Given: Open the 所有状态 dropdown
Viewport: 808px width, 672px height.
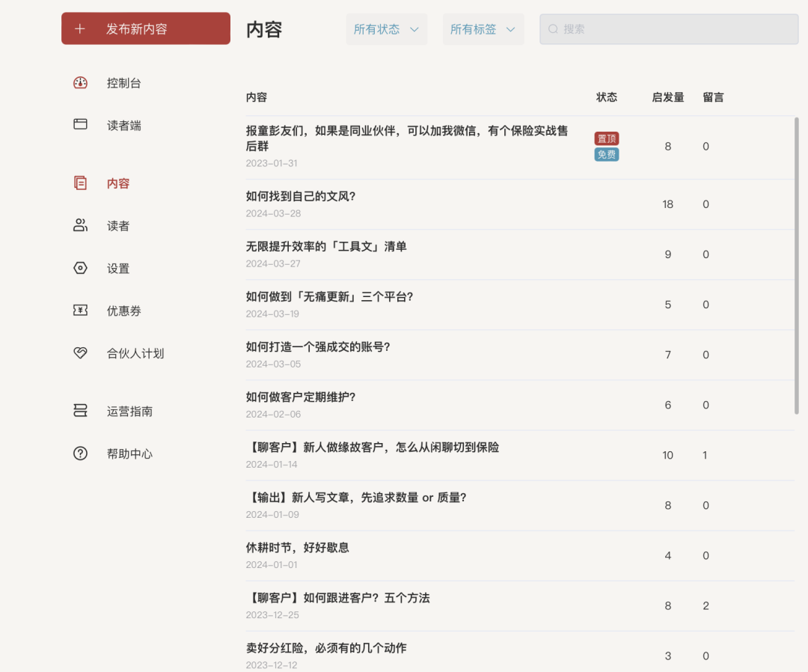Looking at the screenshot, I should click(x=387, y=29).
